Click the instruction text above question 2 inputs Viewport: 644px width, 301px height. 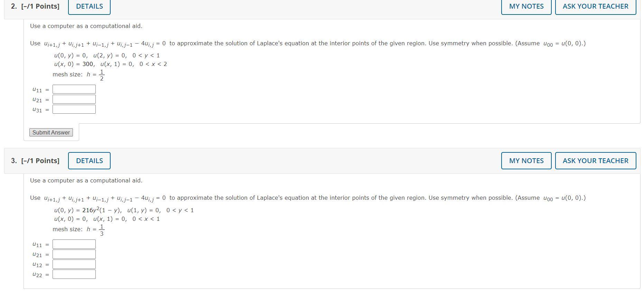(x=86, y=26)
